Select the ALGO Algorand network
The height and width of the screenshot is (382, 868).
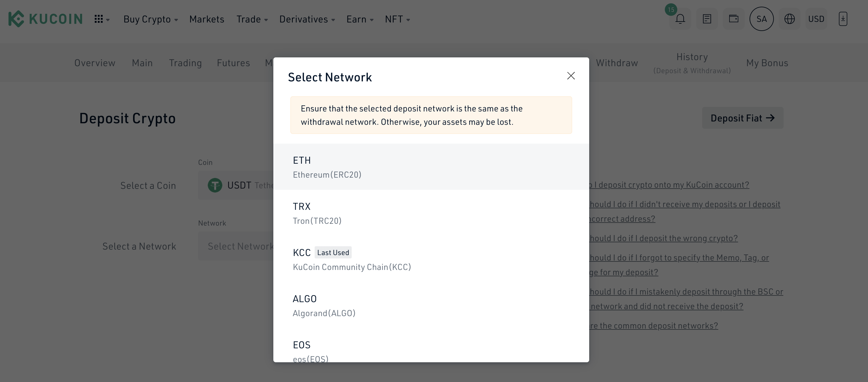point(431,305)
